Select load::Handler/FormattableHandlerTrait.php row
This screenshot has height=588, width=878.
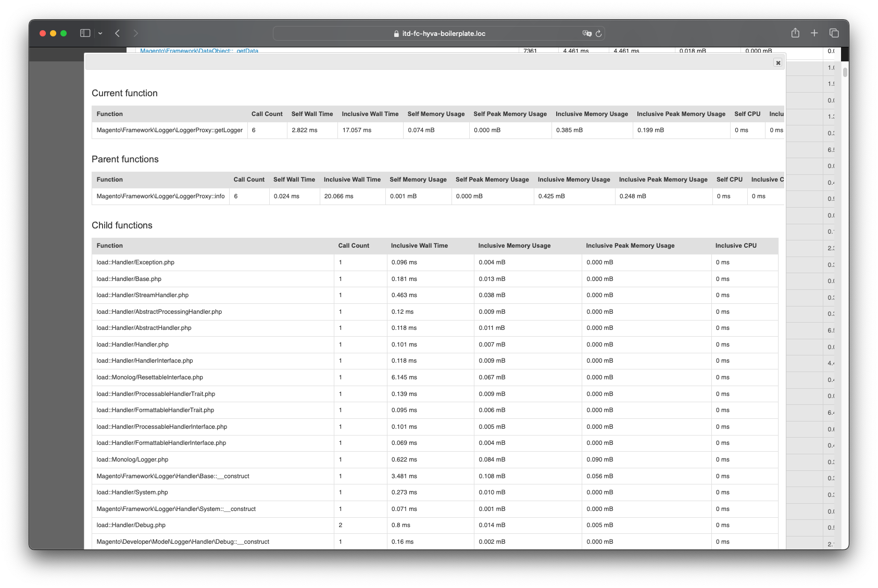[435, 410]
